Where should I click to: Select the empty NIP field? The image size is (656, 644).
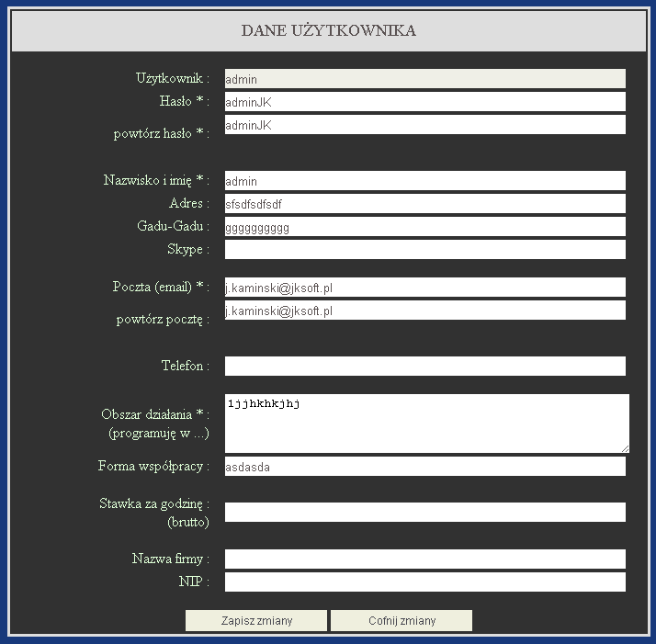click(x=424, y=582)
